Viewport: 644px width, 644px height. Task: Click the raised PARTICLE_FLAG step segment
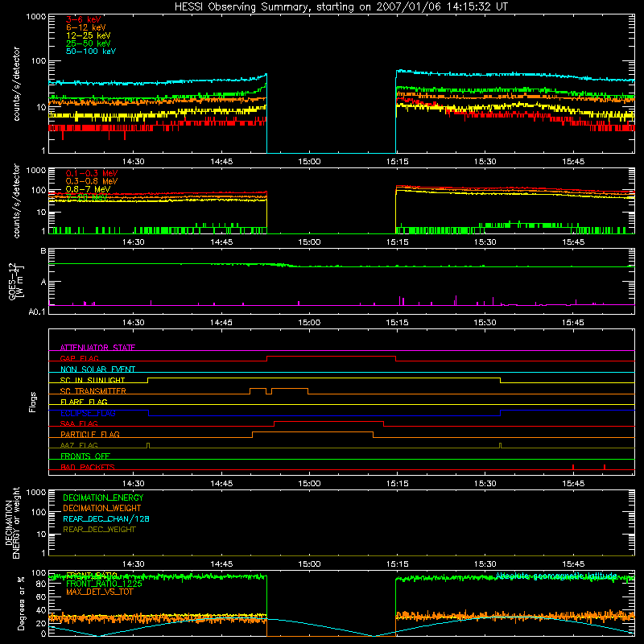pyautogui.click(x=312, y=432)
